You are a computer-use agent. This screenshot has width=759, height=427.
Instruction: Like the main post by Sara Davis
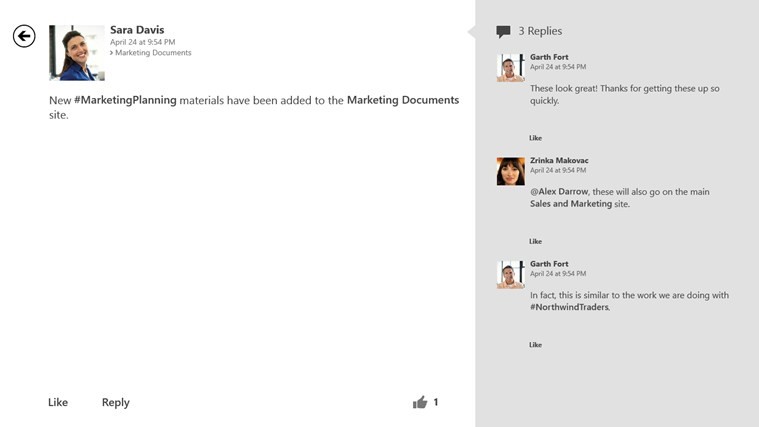click(x=58, y=402)
